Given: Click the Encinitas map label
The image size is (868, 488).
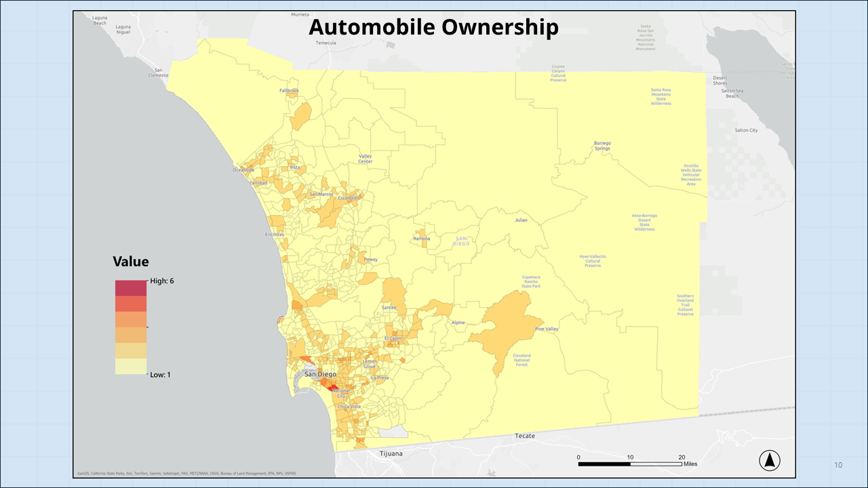Looking at the screenshot, I should (275, 235).
